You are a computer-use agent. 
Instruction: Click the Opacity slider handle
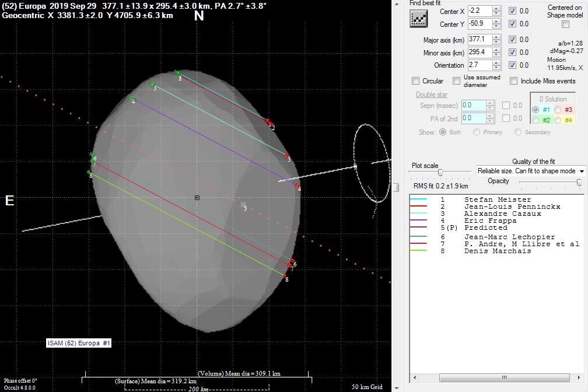pos(579,183)
